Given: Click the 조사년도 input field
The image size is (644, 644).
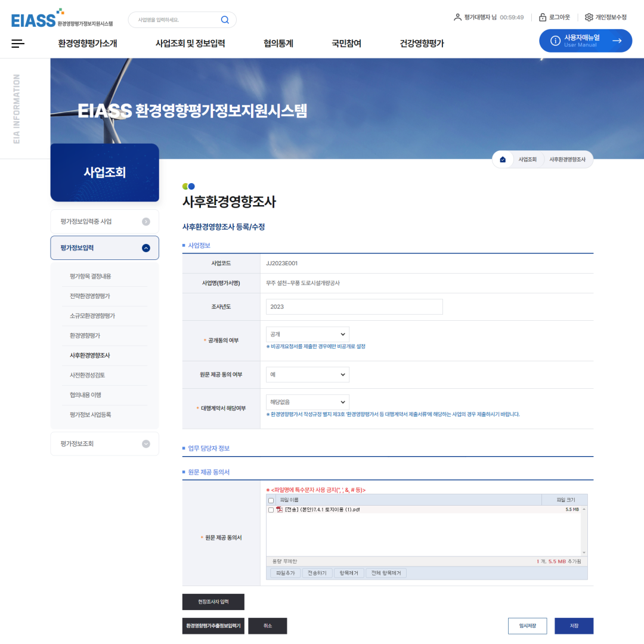Looking at the screenshot, I should 354,306.
